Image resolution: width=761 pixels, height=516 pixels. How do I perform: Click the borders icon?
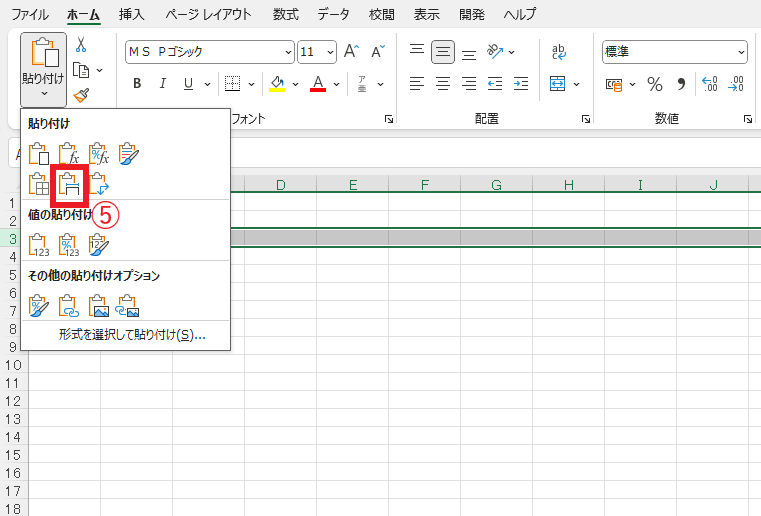(232, 84)
